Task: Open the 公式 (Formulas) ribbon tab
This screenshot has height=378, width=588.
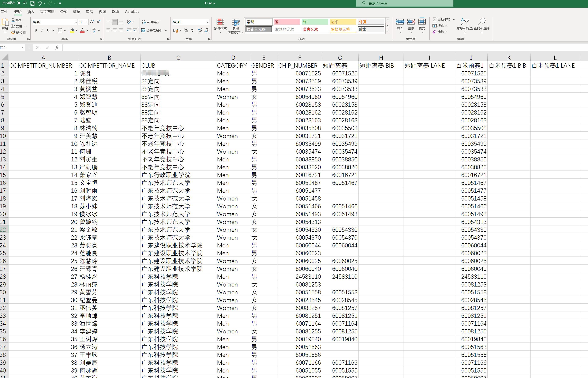Action: 64,12
